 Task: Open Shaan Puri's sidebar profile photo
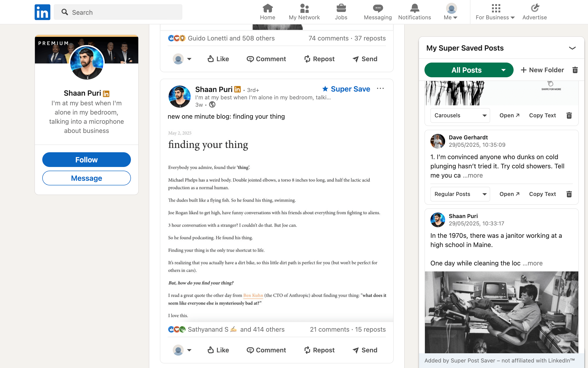(x=87, y=63)
